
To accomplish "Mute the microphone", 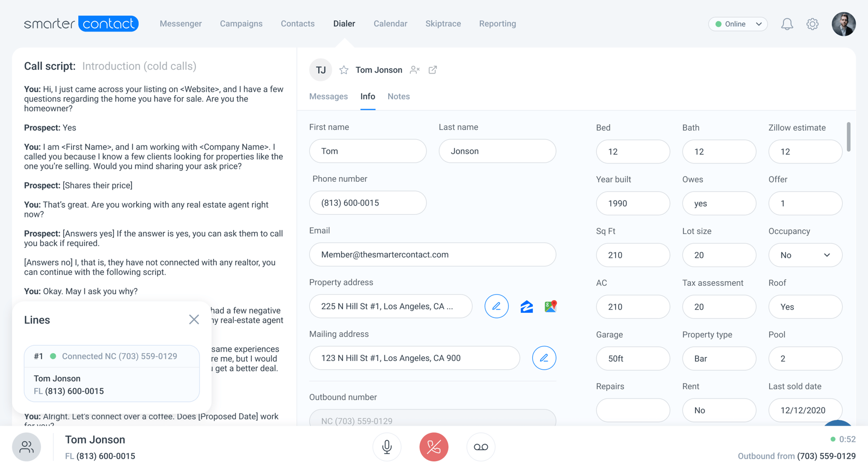I will pos(387,447).
